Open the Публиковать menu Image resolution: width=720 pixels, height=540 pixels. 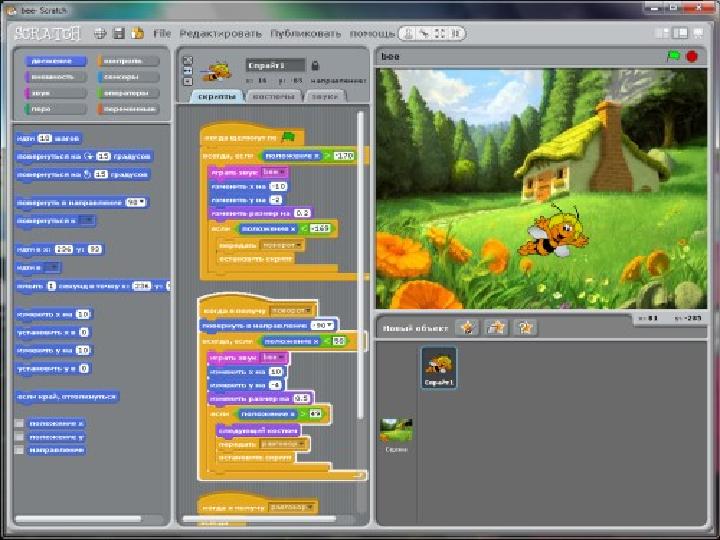(x=306, y=34)
